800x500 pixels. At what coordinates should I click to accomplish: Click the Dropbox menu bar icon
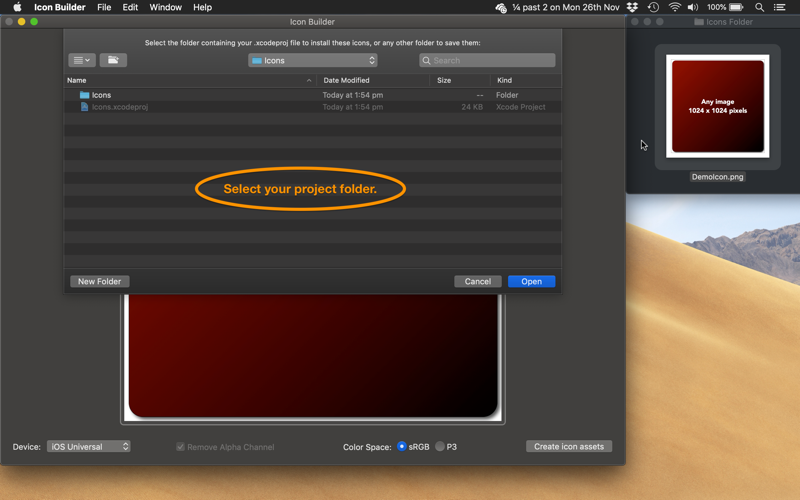pyautogui.click(x=632, y=7)
